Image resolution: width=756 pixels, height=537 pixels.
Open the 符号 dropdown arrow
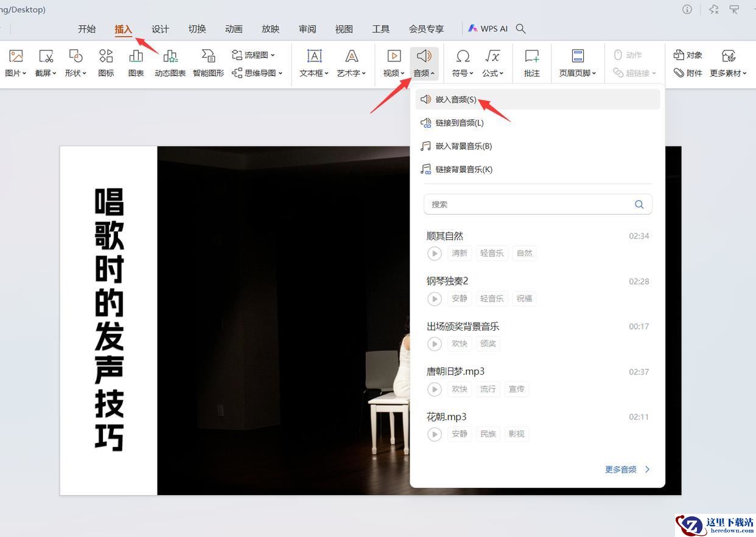471,74
